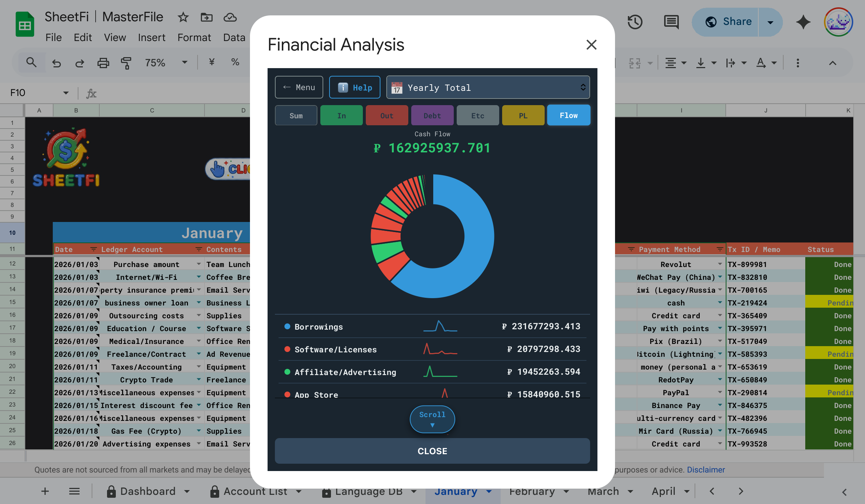Image resolution: width=865 pixels, height=504 pixels.
Task: Open the Insert menu
Action: (x=151, y=37)
